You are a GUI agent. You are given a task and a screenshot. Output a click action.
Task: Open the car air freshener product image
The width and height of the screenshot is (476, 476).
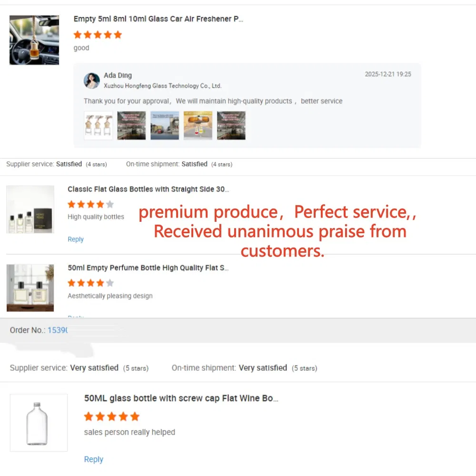(x=34, y=40)
